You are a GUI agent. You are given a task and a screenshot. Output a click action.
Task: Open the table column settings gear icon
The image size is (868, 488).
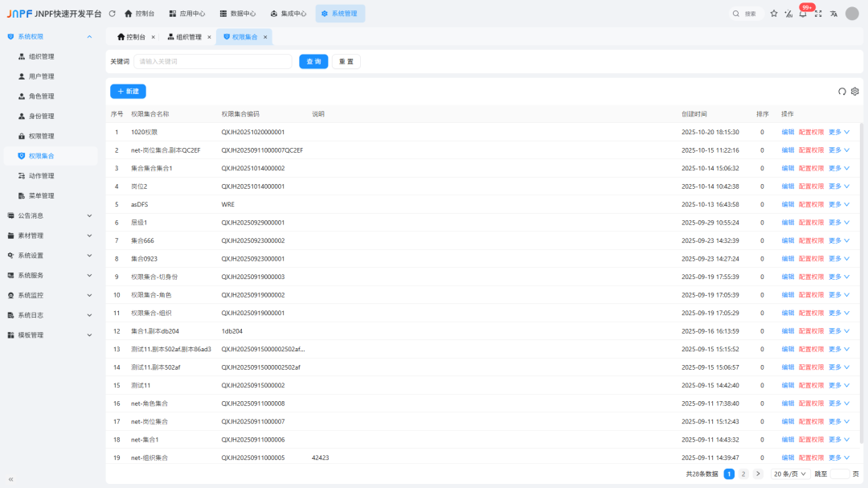pos(854,92)
